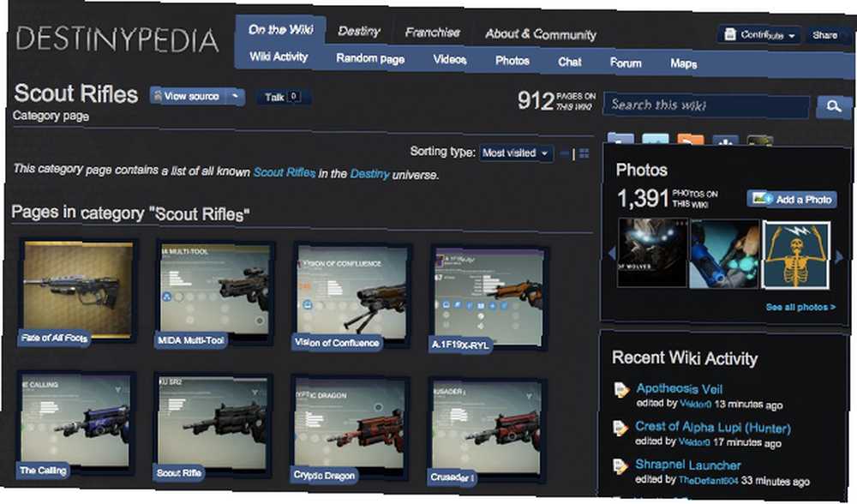This screenshot has height=504, width=857.
Task: Select Videos in the sub-navigation
Action: (449, 59)
